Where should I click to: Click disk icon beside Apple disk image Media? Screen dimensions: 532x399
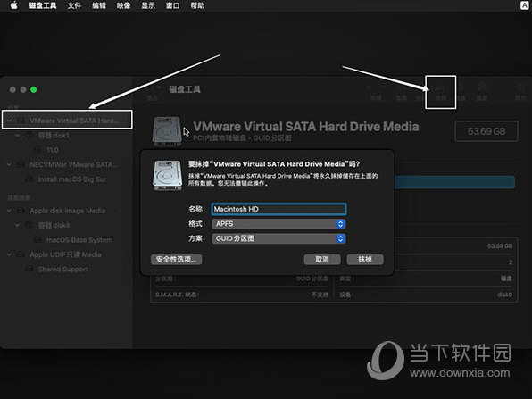tap(21, 211)
